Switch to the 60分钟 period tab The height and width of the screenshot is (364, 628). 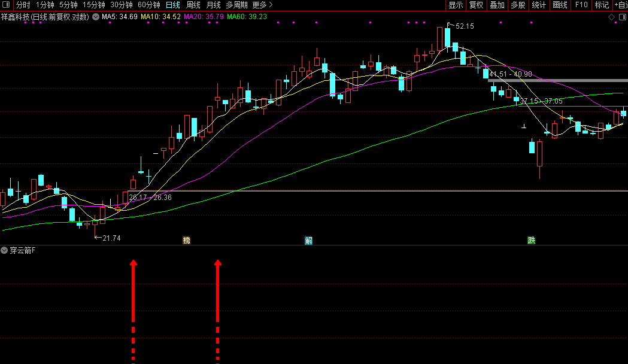pyautogui.click(x=148, y=5)
